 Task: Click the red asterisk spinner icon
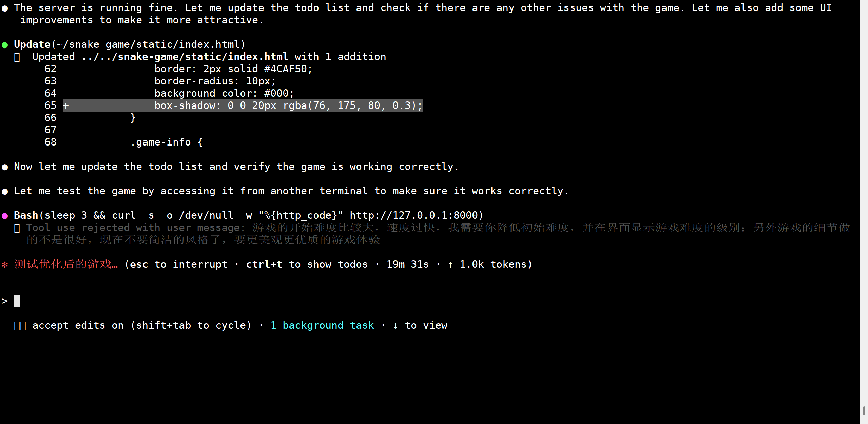[x=5, y=265]
